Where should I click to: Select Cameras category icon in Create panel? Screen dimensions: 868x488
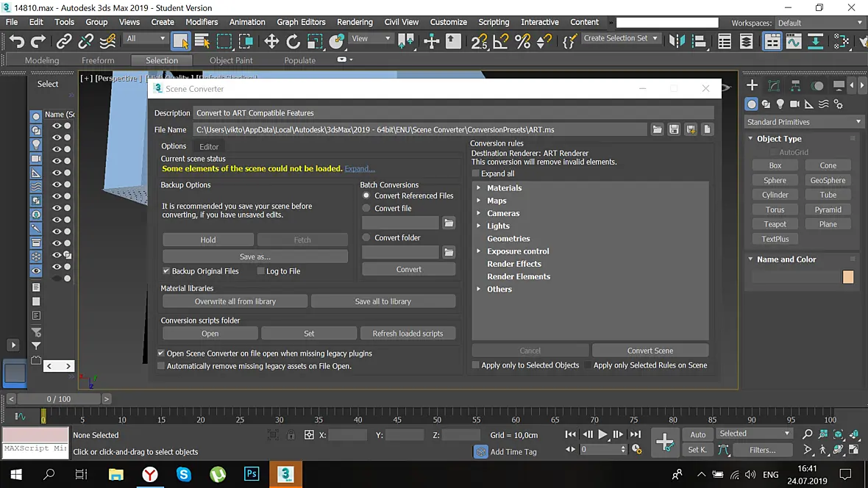(x=794, y=104)
